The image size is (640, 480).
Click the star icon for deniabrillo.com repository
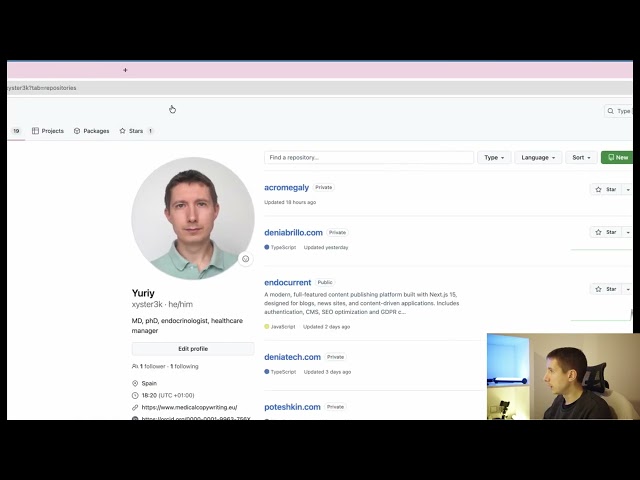click(x=598, y=232)
